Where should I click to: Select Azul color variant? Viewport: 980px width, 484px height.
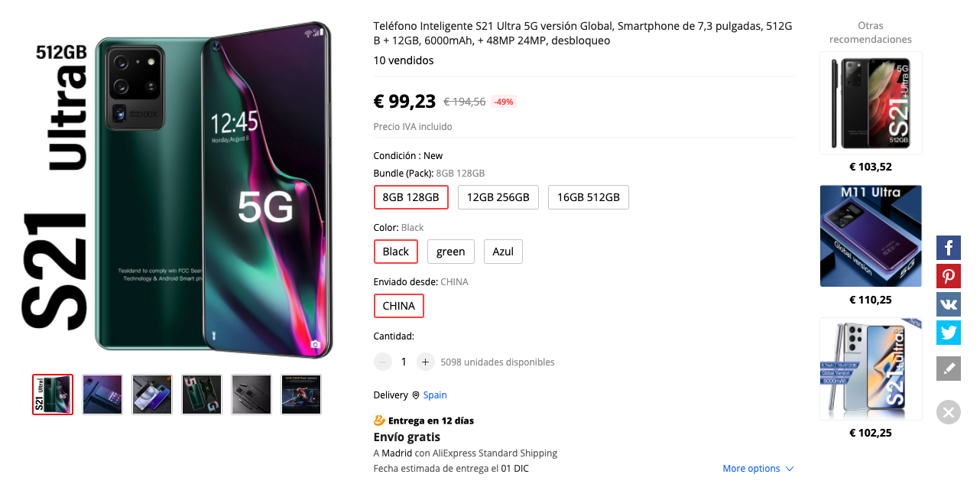pos(503,252)
